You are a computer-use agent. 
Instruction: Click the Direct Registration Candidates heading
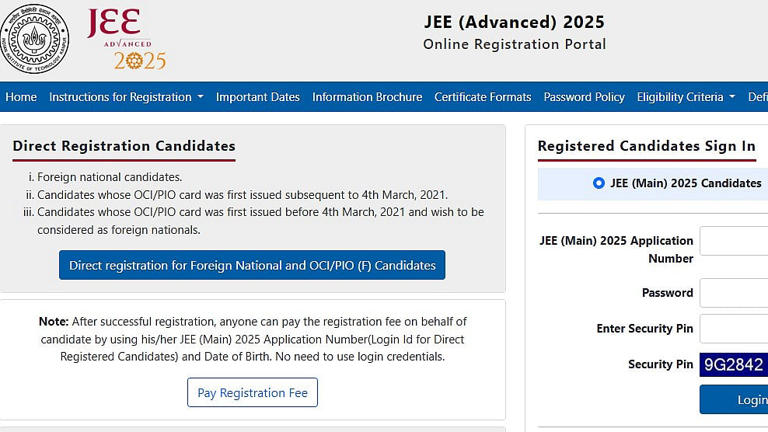click(124, 146)
